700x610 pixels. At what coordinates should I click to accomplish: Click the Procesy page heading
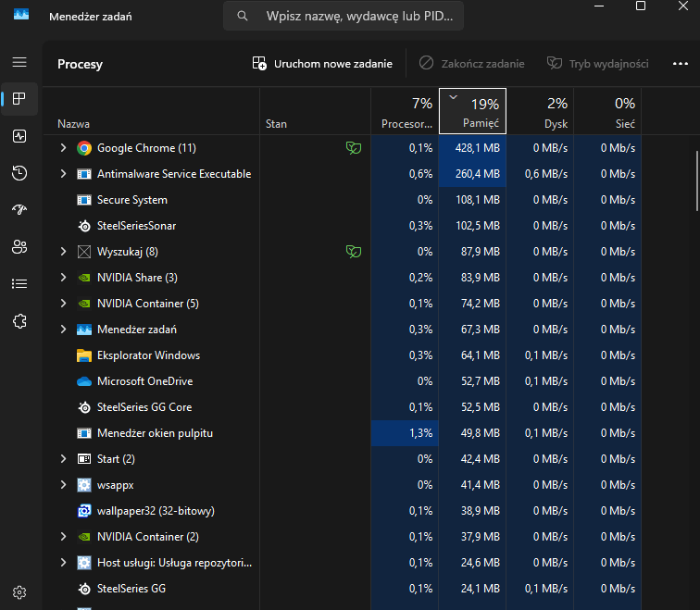[80, 64]
